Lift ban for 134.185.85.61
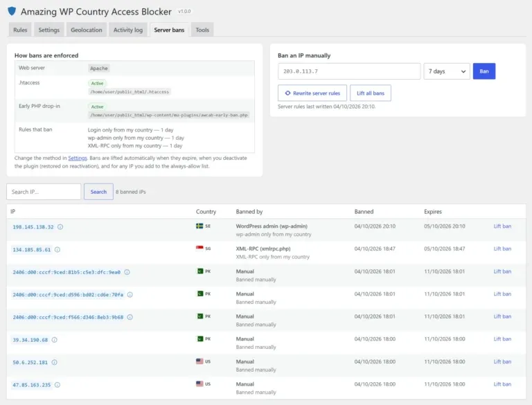This screenshot has height=405, width=532. click(x=502, y=249)
